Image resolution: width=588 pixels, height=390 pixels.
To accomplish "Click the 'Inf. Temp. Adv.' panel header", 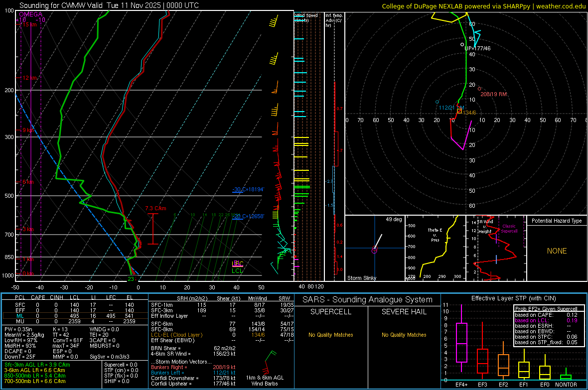I will click(x=334, y=20).
